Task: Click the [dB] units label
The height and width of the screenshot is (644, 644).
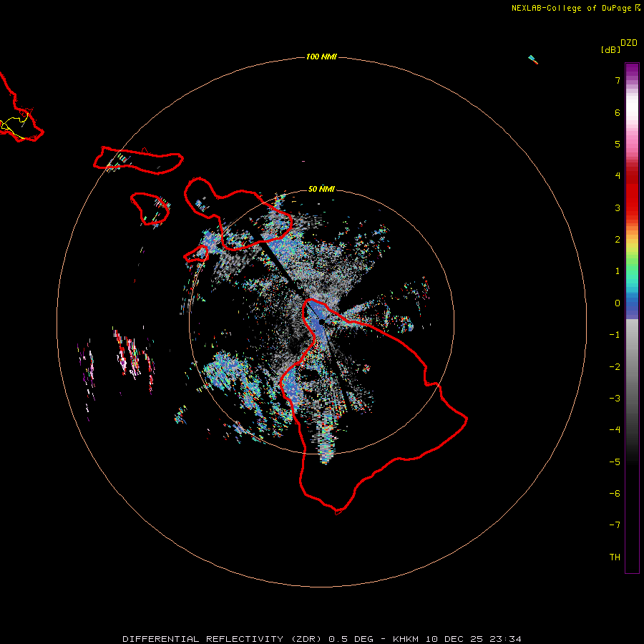Action: [x=610, y=49]
